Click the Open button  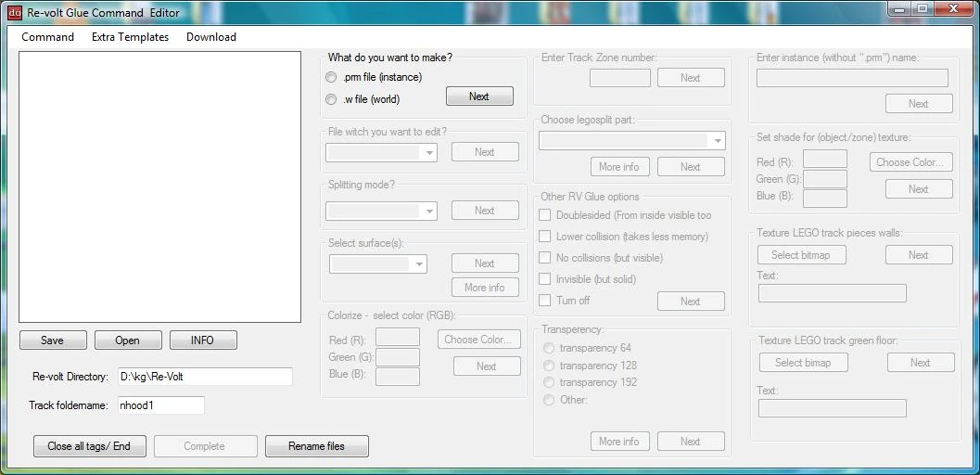[128, 340]
